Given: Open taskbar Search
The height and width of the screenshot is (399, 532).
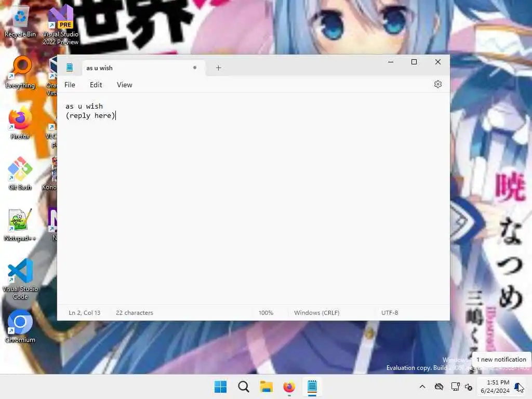Looking at the screenshot, I should click(243, 387).
